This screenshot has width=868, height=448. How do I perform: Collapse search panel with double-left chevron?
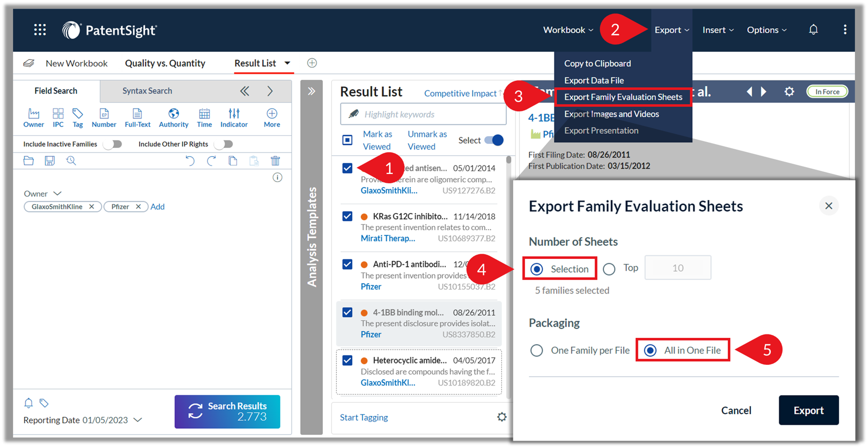click(x=245, y=91)
